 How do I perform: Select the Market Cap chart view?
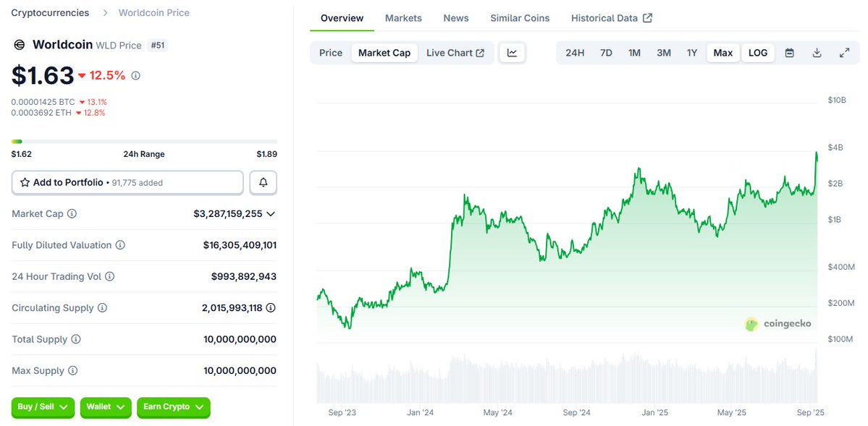click(x=384, y=53)
